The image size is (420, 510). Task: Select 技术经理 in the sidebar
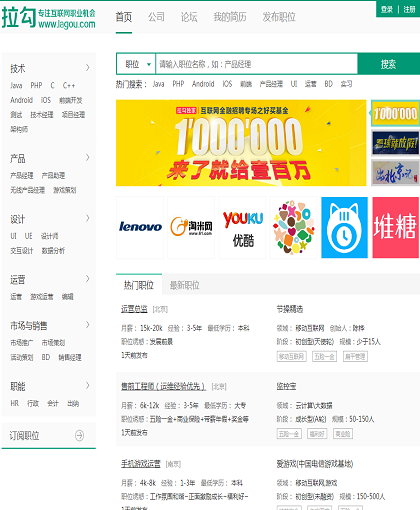pyautogui.click(x=42, y=115)
